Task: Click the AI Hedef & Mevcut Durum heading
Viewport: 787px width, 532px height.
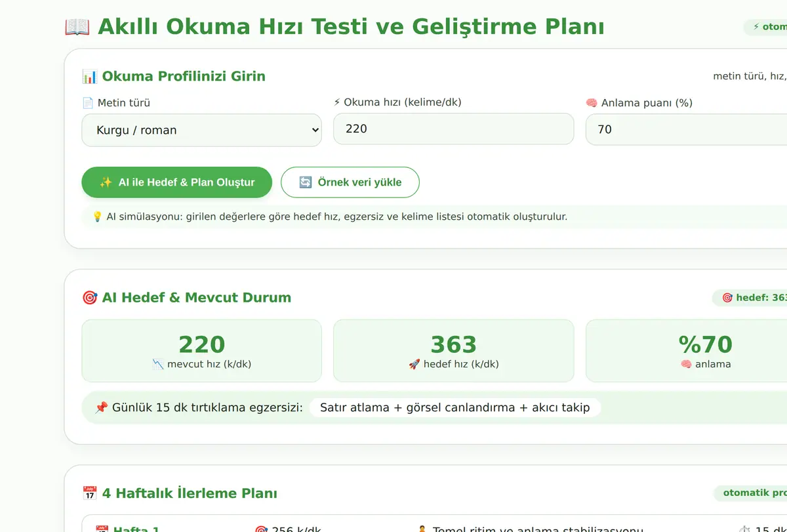Action: click(197, 298)
